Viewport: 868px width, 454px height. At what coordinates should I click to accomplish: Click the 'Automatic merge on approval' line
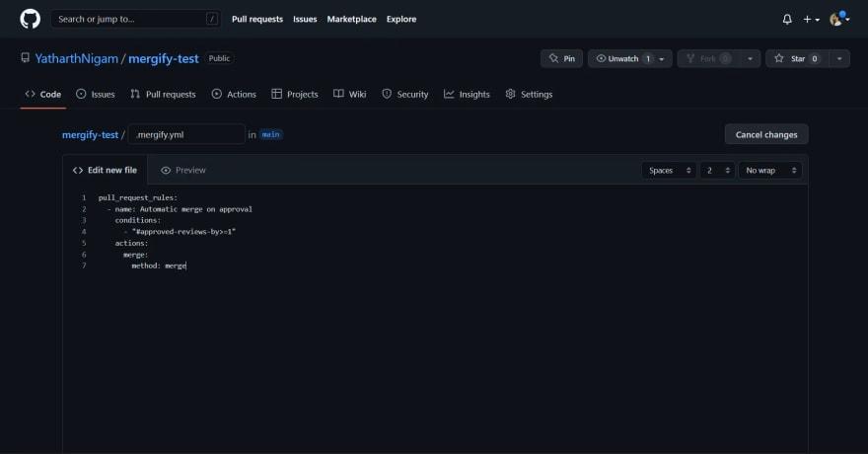tap(180, 209)
